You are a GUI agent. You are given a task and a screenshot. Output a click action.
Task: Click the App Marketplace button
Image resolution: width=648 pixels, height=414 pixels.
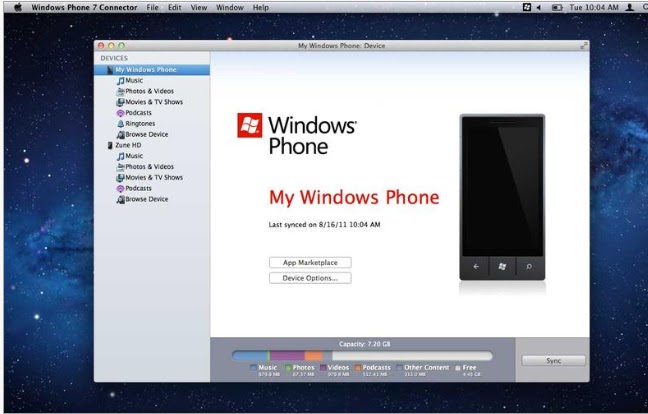point(310,262)
